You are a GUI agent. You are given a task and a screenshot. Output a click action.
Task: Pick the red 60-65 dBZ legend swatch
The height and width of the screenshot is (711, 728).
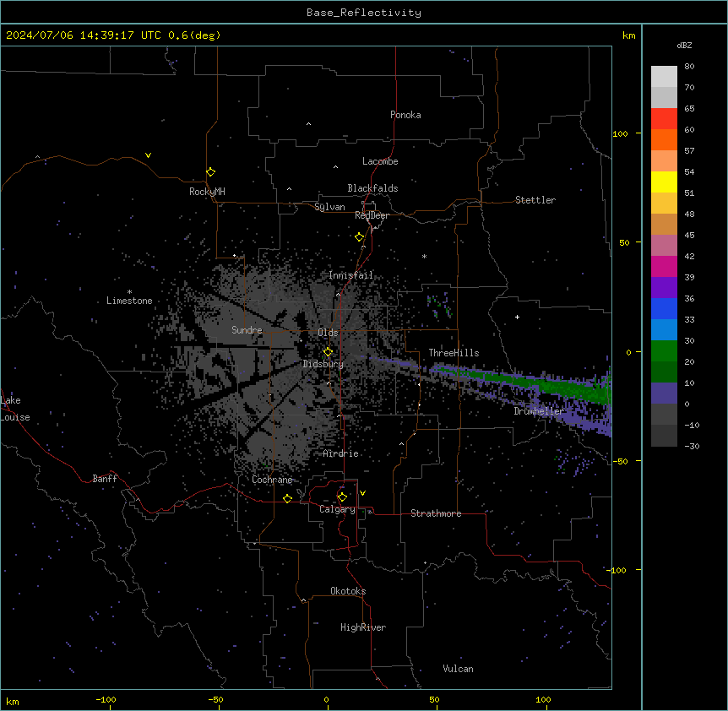point(664,119)
